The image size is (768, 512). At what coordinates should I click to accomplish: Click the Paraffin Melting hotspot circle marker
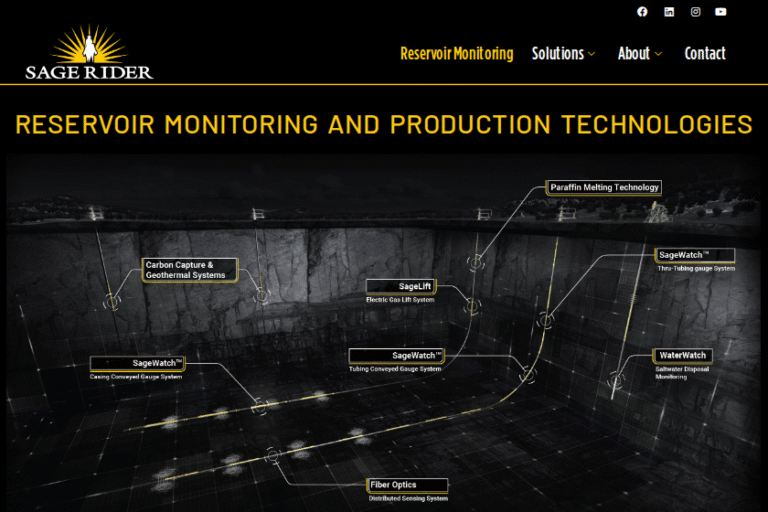(x=475, y=262)
